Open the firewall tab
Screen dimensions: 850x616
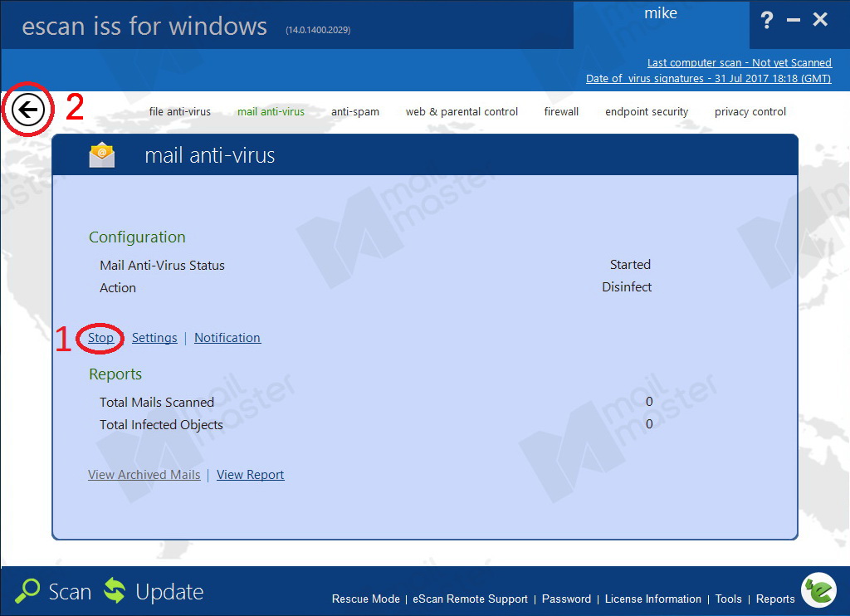561,112
